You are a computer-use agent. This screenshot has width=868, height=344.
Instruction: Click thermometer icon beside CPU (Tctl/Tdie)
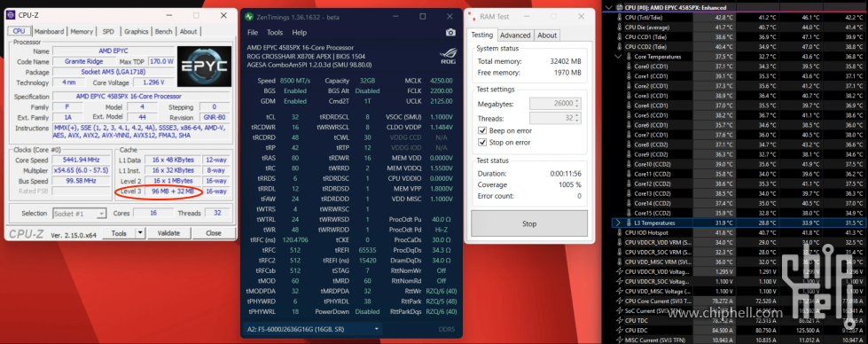[x=620, y=17]
